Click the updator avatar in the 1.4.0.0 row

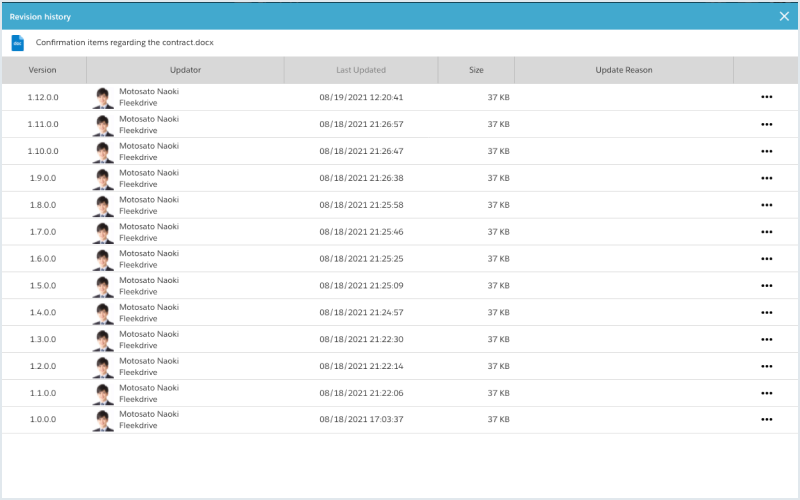[103, 313]
